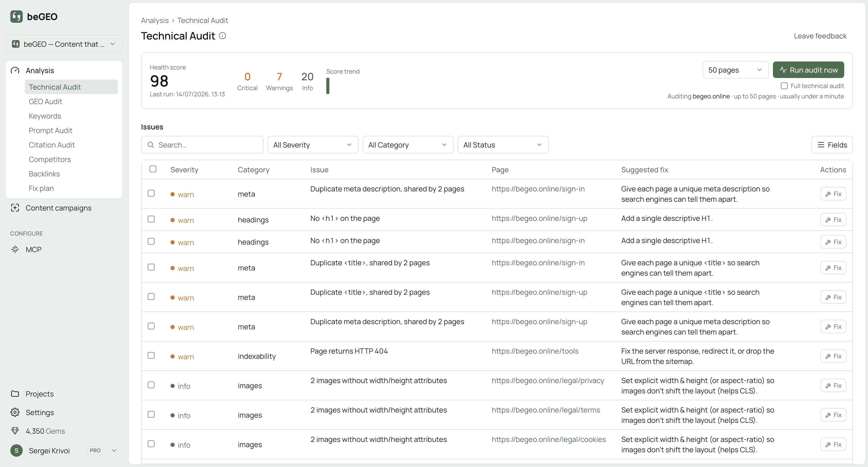Click the Analysis breadcrumb link

click(155, 20)
